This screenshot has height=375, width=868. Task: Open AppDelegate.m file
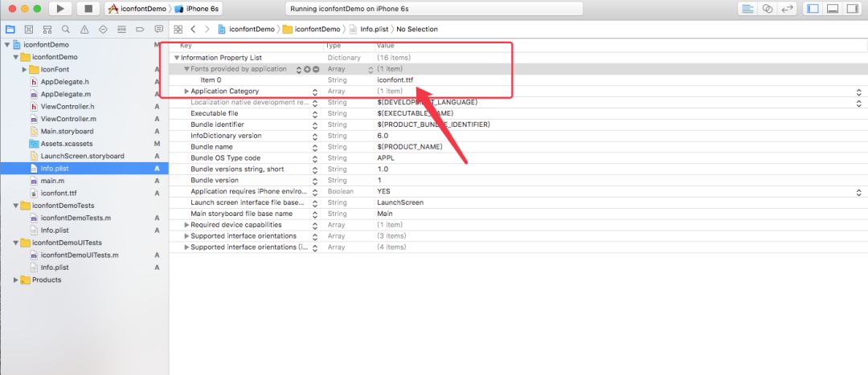coord(65,94)
